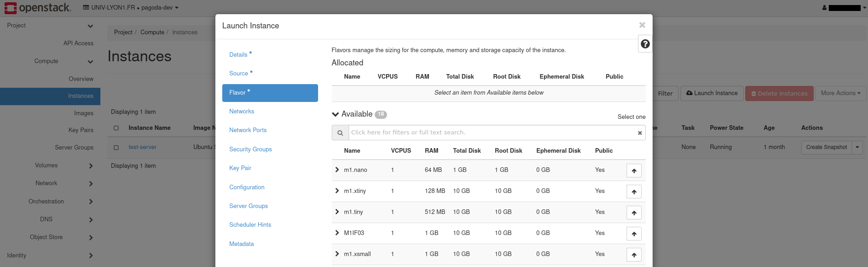
Task: Collapse the Available flavors section
Action: (335, 114)
